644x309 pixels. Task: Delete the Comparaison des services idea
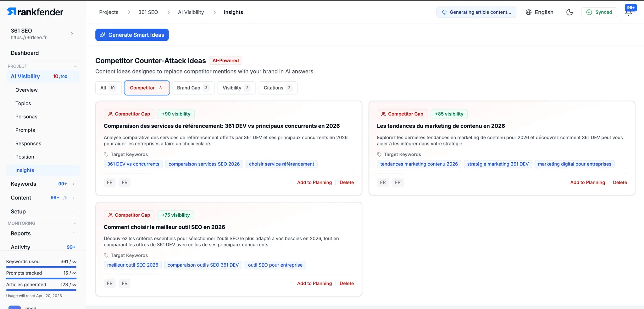pyautogui.click(x=347, y=182)
